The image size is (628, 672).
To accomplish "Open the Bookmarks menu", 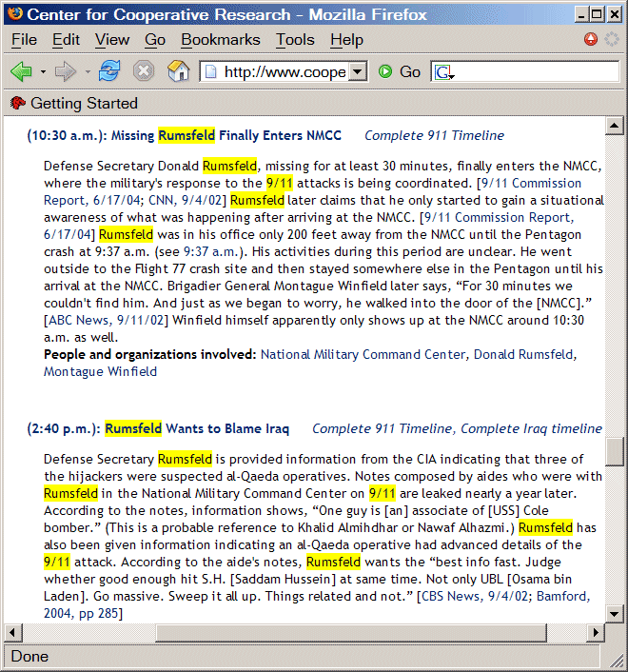I will pos(220,39).
